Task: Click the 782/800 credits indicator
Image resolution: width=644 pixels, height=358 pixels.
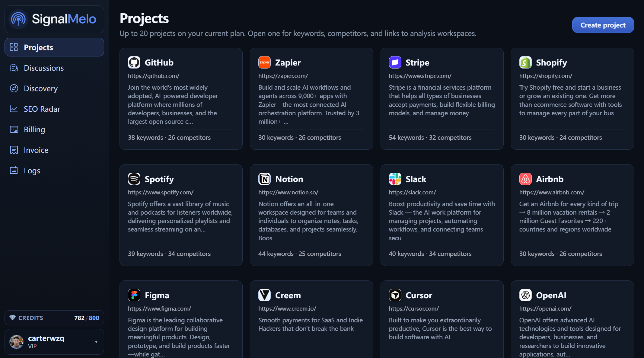Action: pyautogui.click(x=86, y=318)
